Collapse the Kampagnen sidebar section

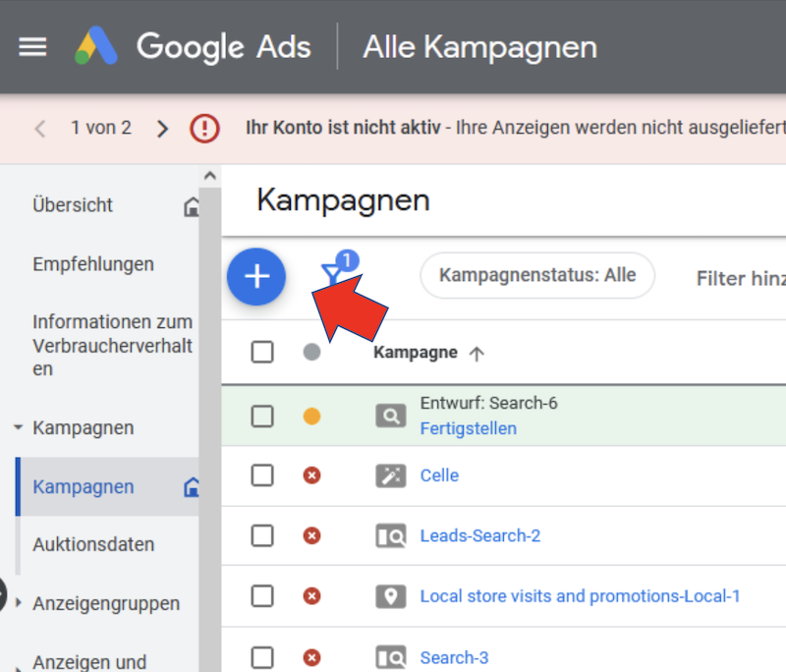pyautogui.click(x=19, y=428)
